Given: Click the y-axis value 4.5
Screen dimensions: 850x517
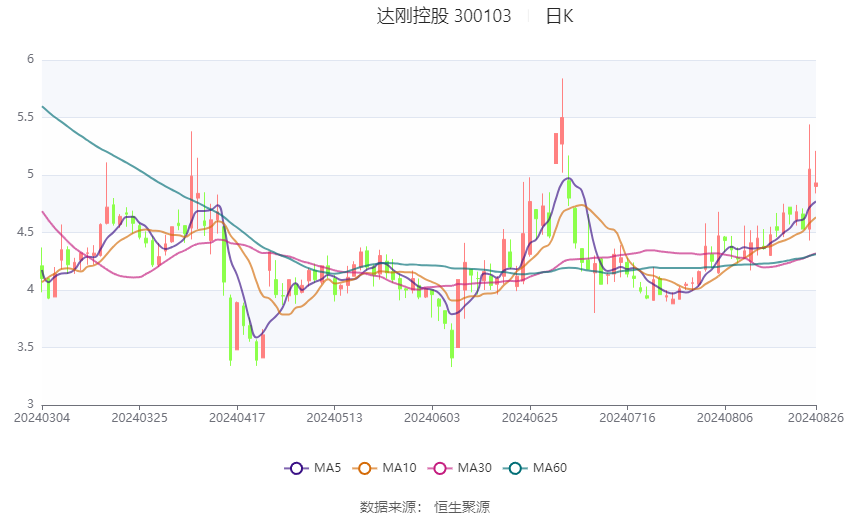Looking at the screenshot, I should pos(25,232).
